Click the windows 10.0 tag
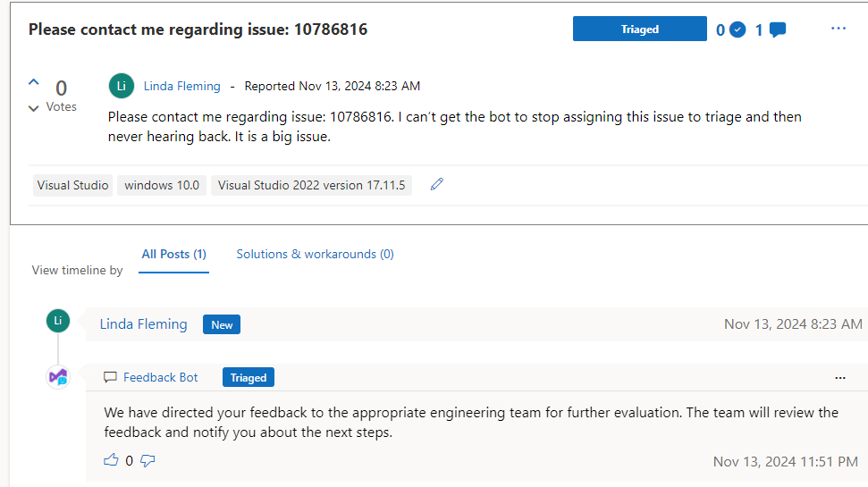 click(x=162, y=185)
